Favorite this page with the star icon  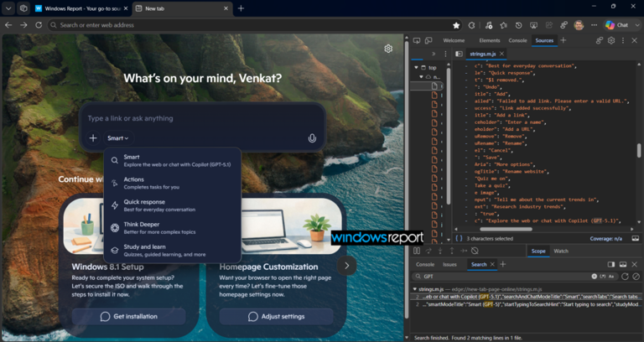[x=456, y=25]
